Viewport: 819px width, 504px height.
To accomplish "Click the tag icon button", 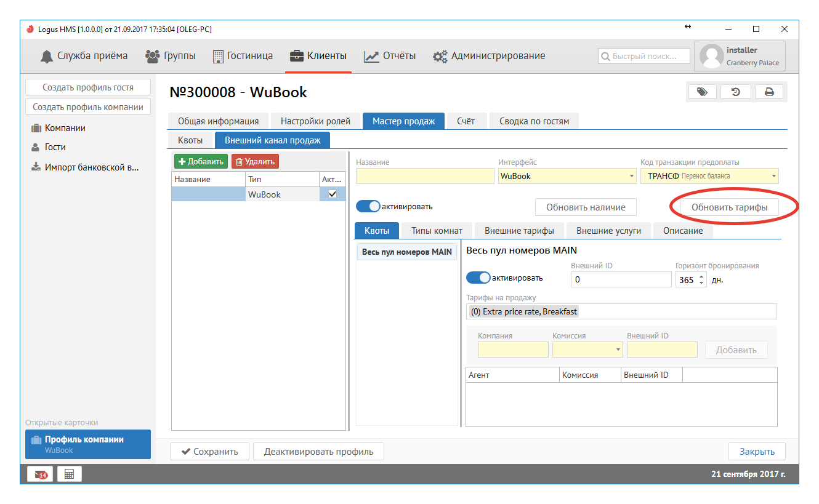I will (x=702, y=92).
